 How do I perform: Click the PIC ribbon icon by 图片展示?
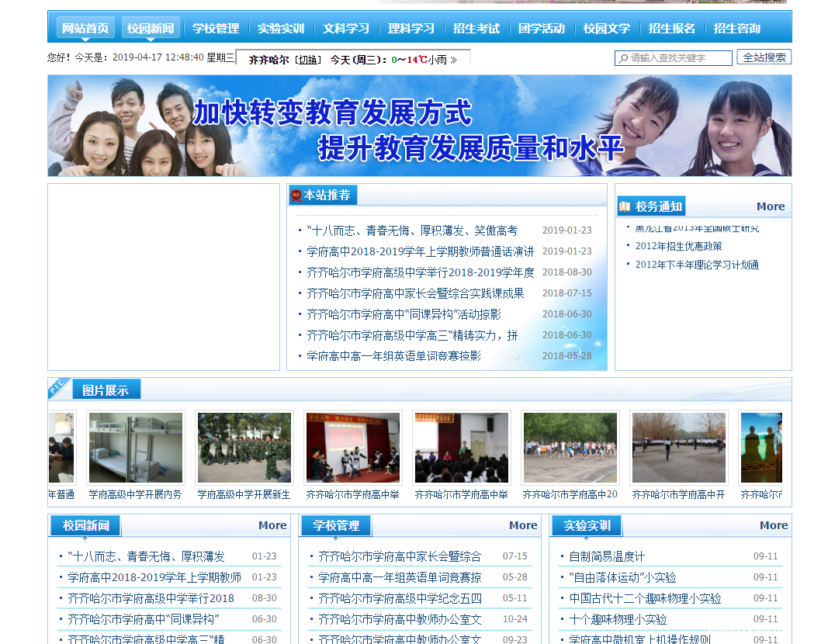pyautogui.click(x=59, y=388)
